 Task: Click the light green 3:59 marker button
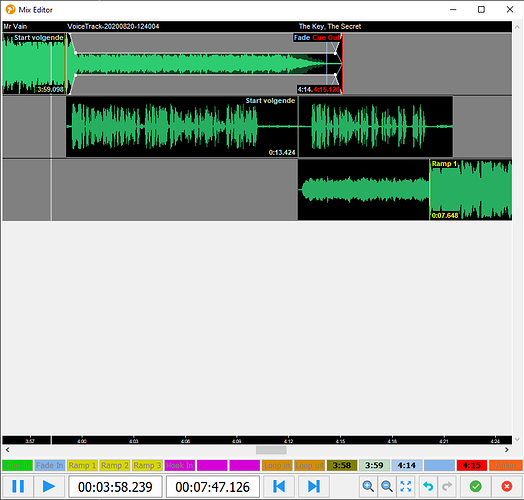click(x=374, y=465)
